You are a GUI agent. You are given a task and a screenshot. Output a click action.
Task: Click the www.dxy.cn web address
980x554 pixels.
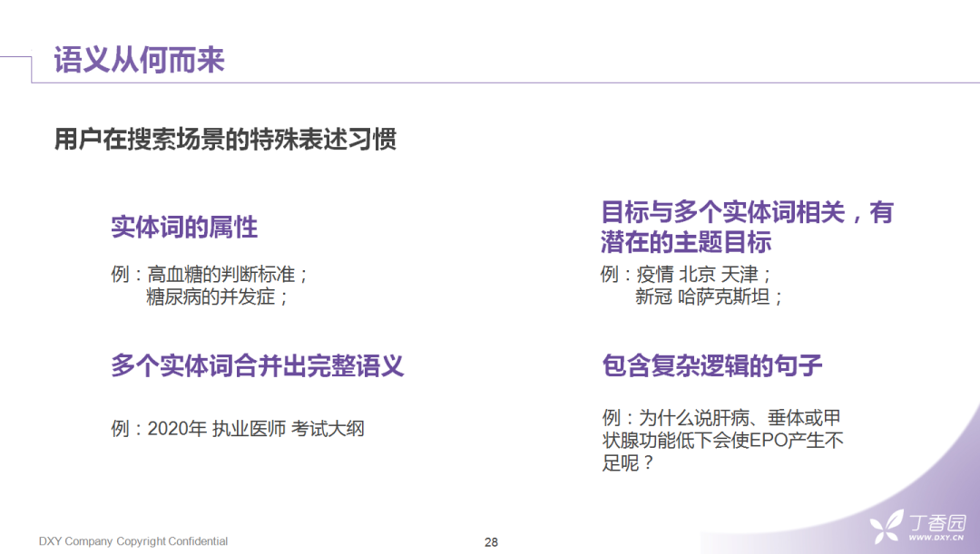click(x=936, y=537)
